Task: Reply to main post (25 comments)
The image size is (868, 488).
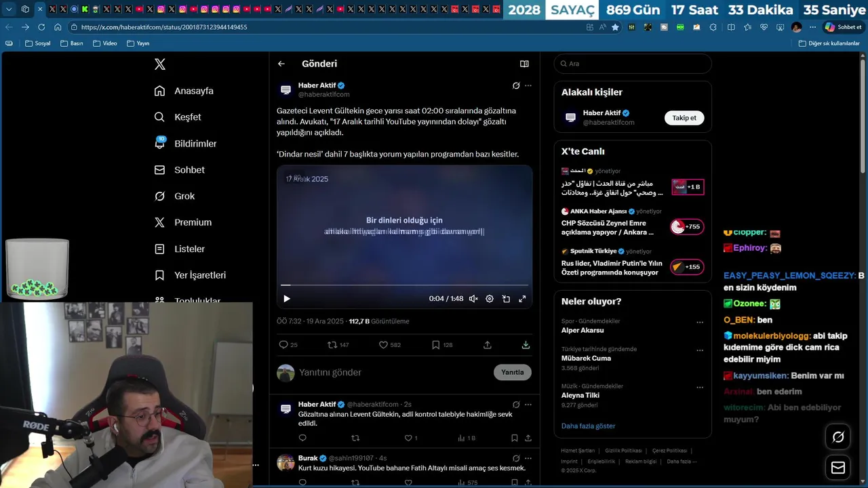Action: [288, 345]
